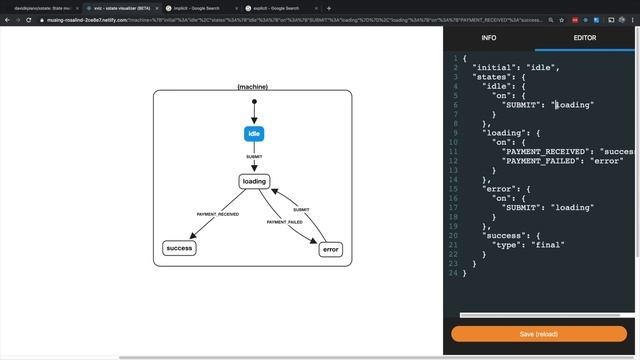The image size is (640, 360).
Task: Click "PAYMENT_FAILED" text in editor
Action: pyautogui.click(x=540, y=161)
